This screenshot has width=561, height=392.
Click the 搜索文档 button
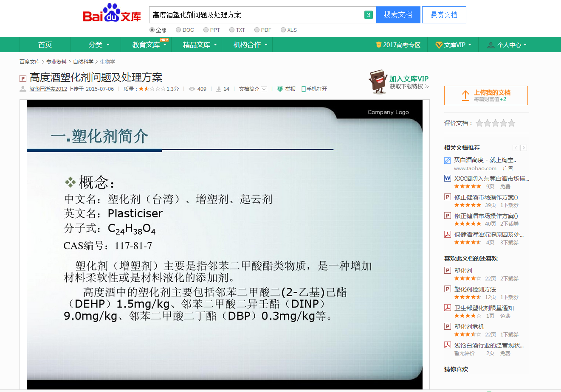398,15
